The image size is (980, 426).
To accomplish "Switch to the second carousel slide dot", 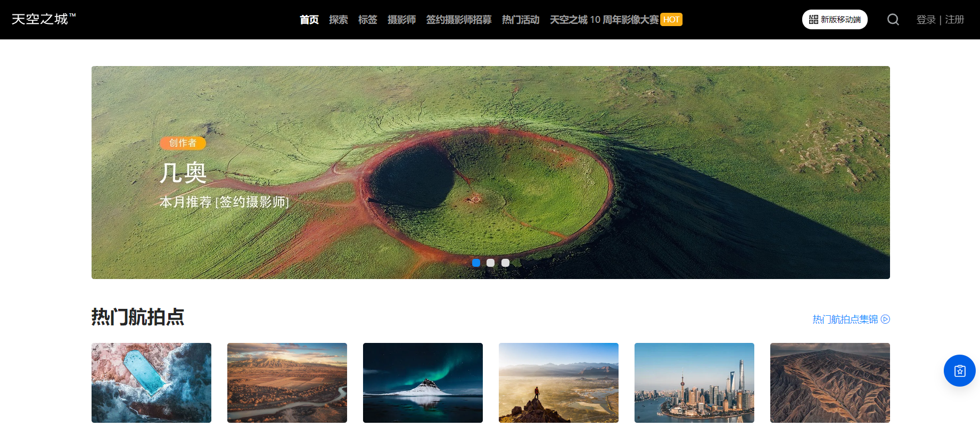I will click(490, 263).
